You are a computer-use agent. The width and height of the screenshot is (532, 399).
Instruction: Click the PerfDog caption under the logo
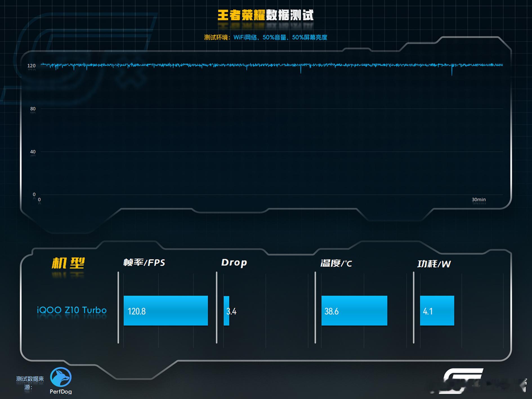tap(61, 391)
